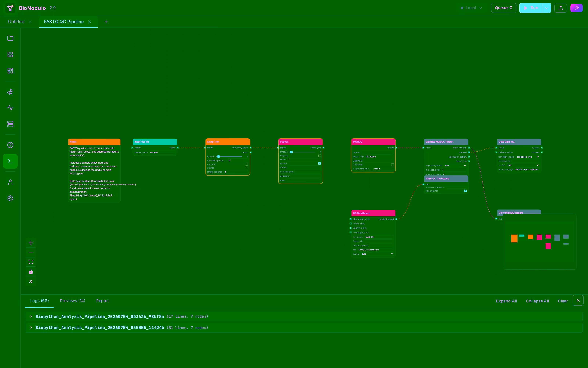588x368 pixels.
Task: Switch to the Untitled tab
Action: coord(16,22)
